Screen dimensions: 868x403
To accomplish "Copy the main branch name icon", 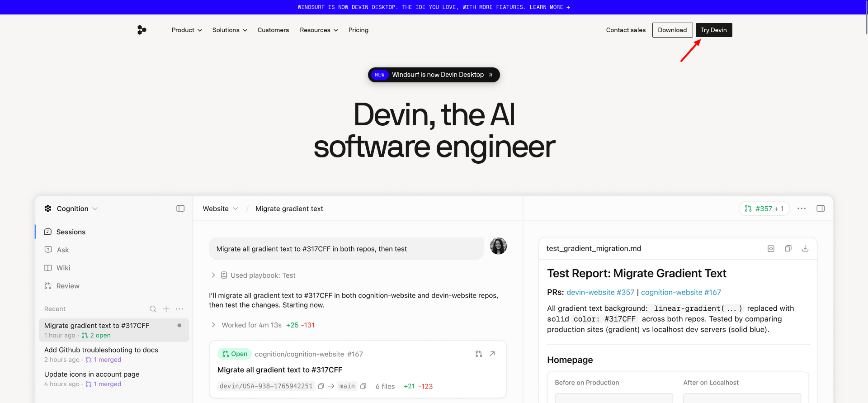I will tap(363, 386).
